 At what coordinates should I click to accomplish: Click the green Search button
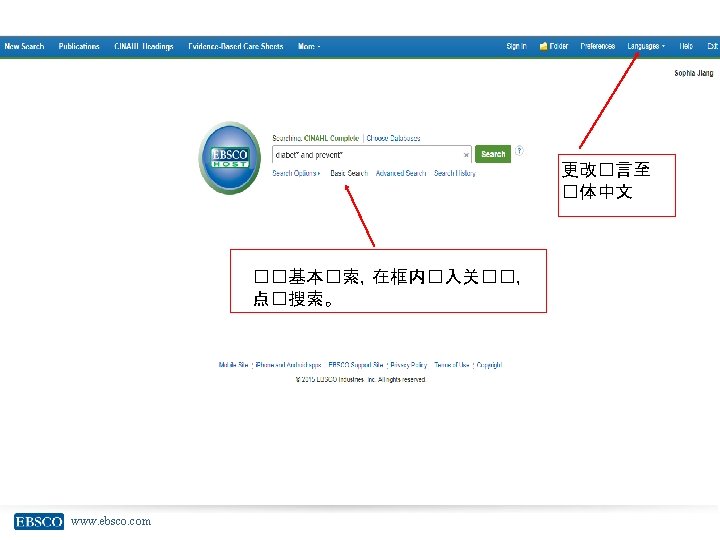(493, 154)
